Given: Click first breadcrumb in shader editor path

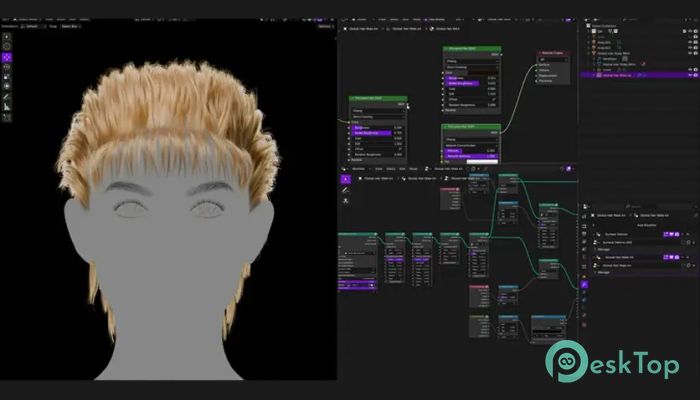Looking at the screenshot, I should click(x=363, y=29).
